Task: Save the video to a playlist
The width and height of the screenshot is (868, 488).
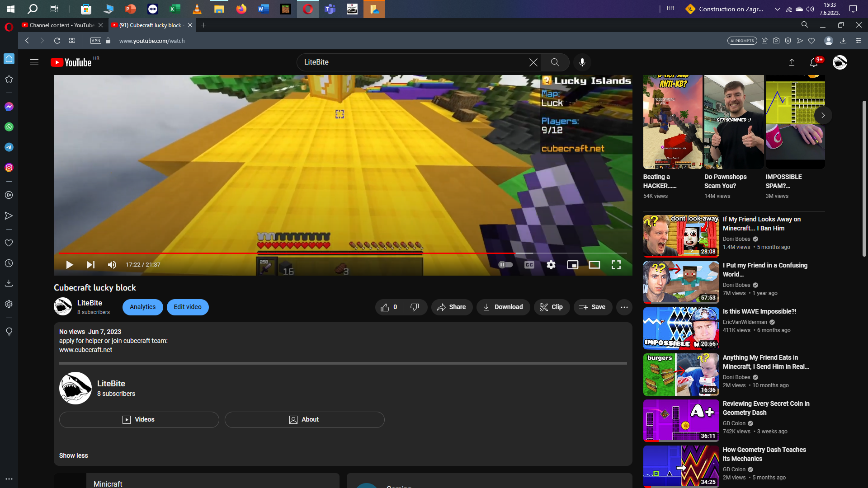Action: tap(593, 307)
